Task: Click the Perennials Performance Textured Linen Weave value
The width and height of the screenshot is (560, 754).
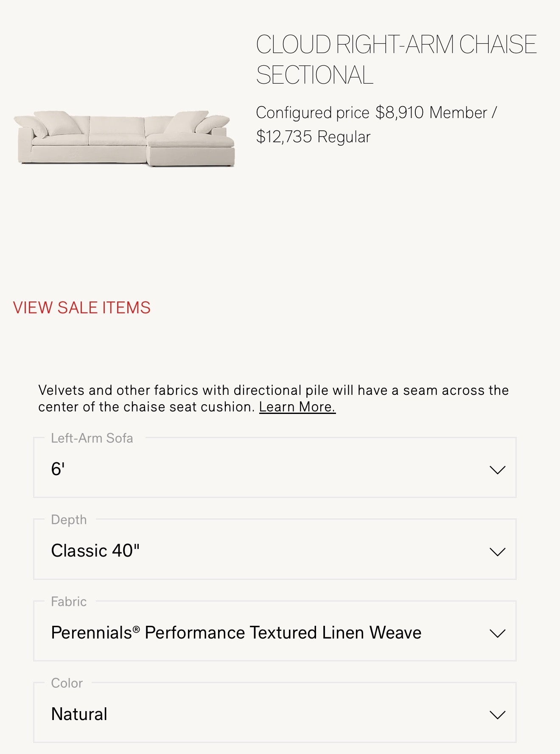Action: click(236, 633)
